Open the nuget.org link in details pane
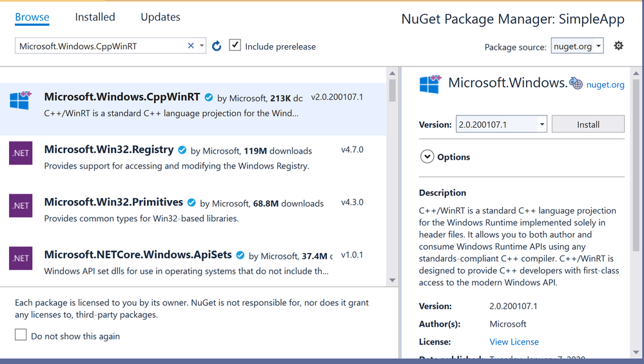The height and width of the screenshot is (364, 644). coord(605,85)
